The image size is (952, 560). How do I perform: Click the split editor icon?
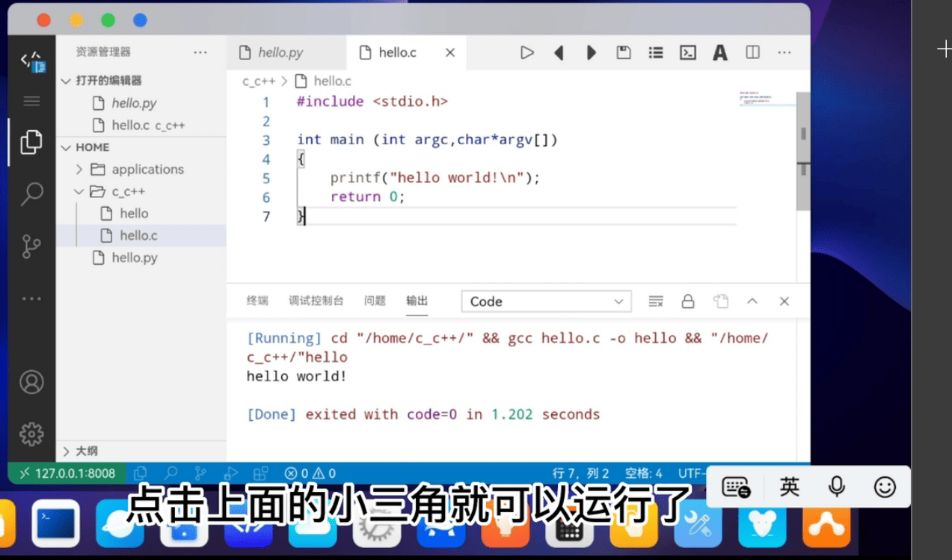tap(752, 52)
